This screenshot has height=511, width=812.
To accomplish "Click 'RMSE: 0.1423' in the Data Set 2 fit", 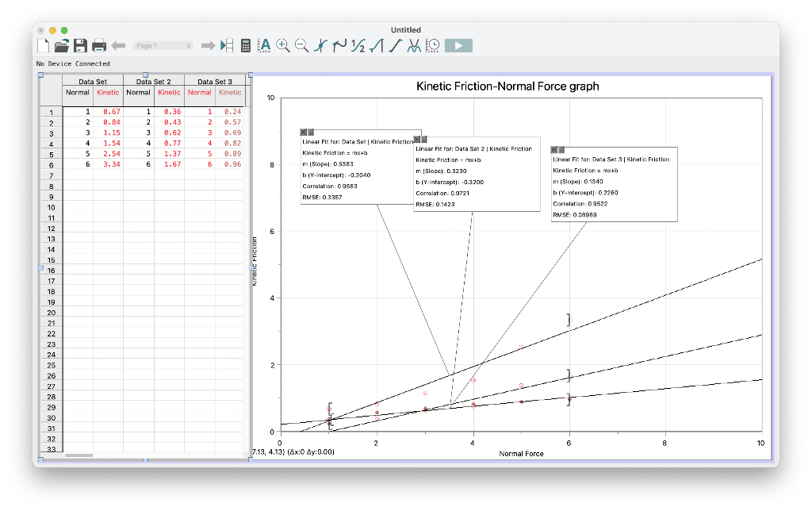I will click(x=435, y=205).
